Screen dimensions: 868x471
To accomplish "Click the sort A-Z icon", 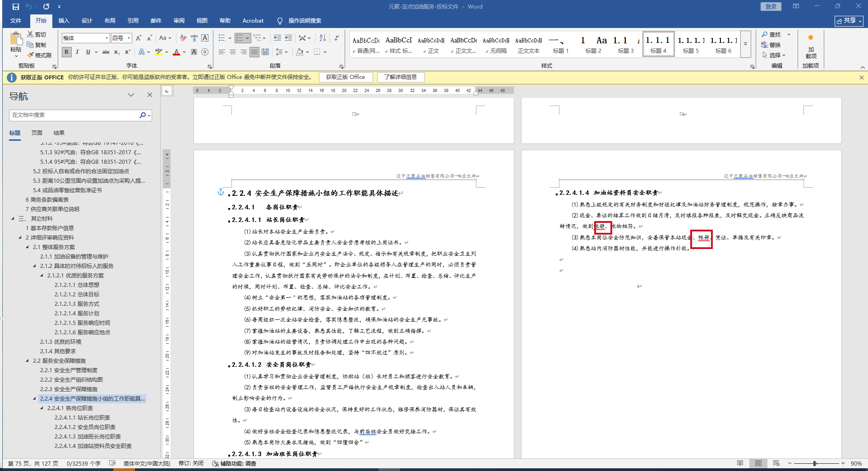I will pos(323,38).
